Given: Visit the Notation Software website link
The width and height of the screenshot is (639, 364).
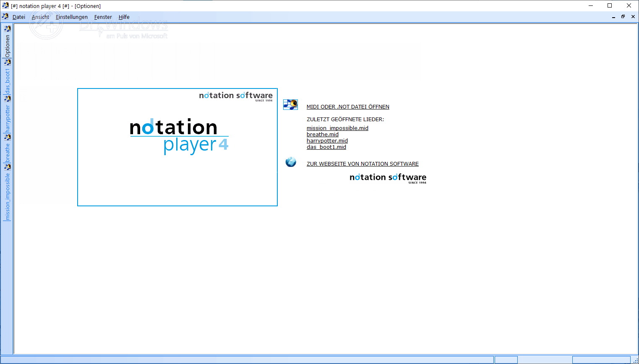Looking at the screenshot, I should coord(362,164).
